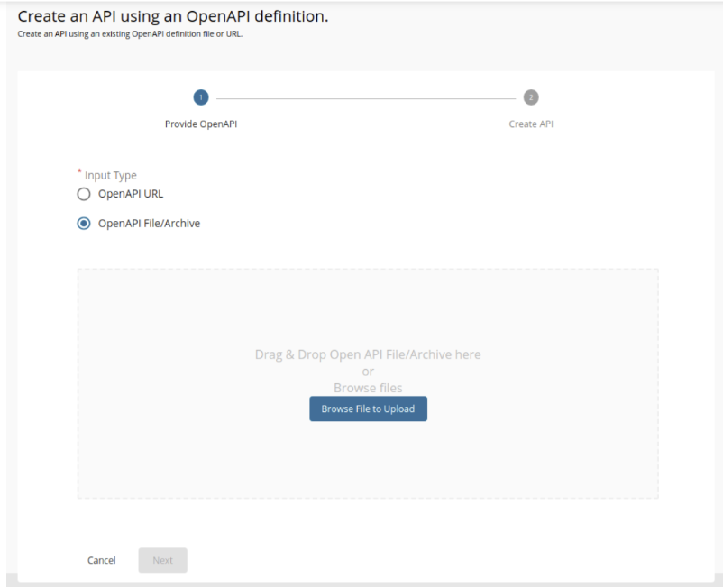Click the step 2 circle indicator

pyautogui.click(x=531, y=97)
